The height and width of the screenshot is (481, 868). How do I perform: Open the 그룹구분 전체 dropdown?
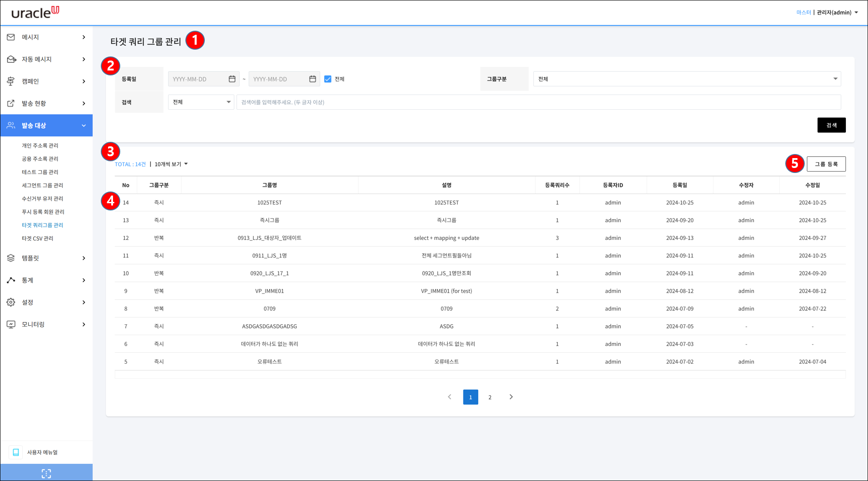[x=687, y=79]
